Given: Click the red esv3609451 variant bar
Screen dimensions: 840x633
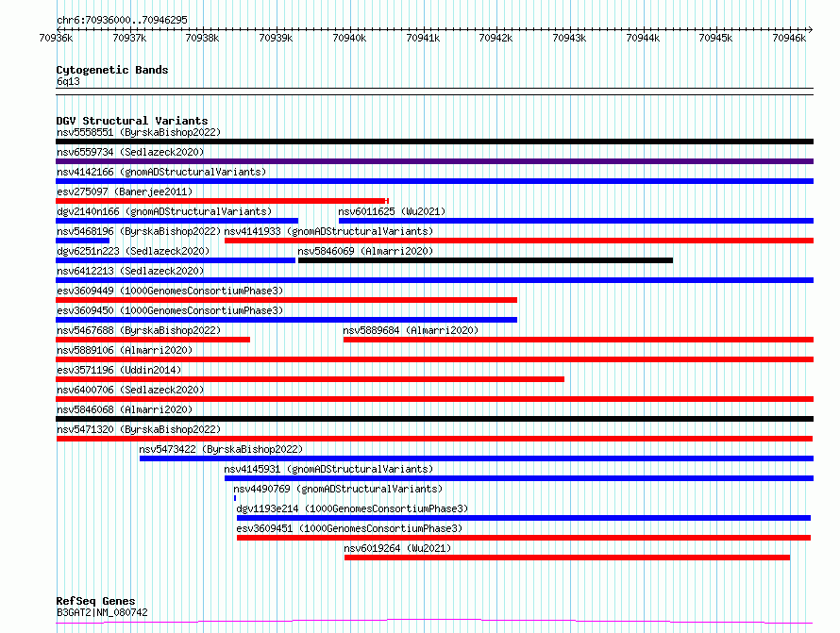Looking at the screenshot, I should [x=524, y=538].
